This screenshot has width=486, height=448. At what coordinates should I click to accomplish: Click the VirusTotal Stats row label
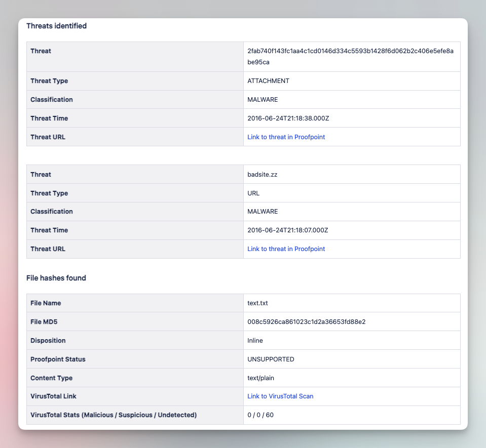click(114, 415)
